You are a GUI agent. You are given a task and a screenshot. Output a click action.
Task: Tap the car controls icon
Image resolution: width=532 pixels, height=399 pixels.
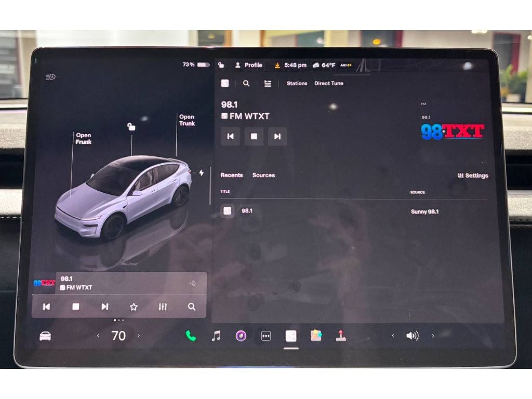pyautogui.click(x=46, y=336)
